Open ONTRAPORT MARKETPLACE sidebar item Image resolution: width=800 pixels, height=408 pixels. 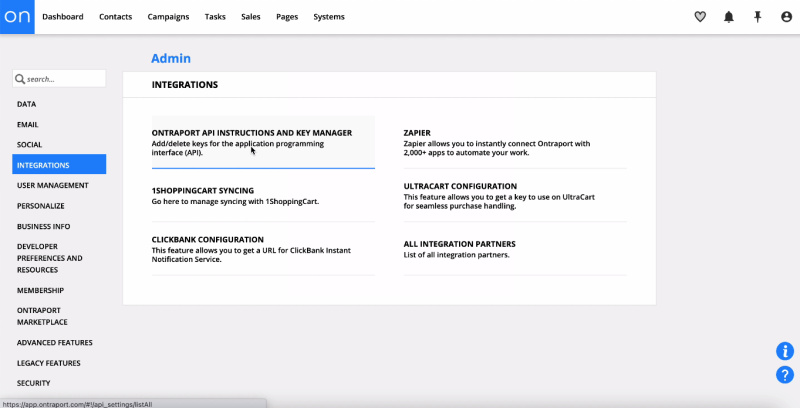tap(42, 316)
